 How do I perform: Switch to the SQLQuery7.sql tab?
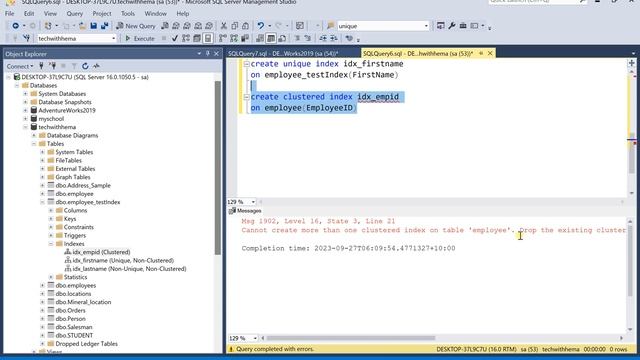coord(283,53)
